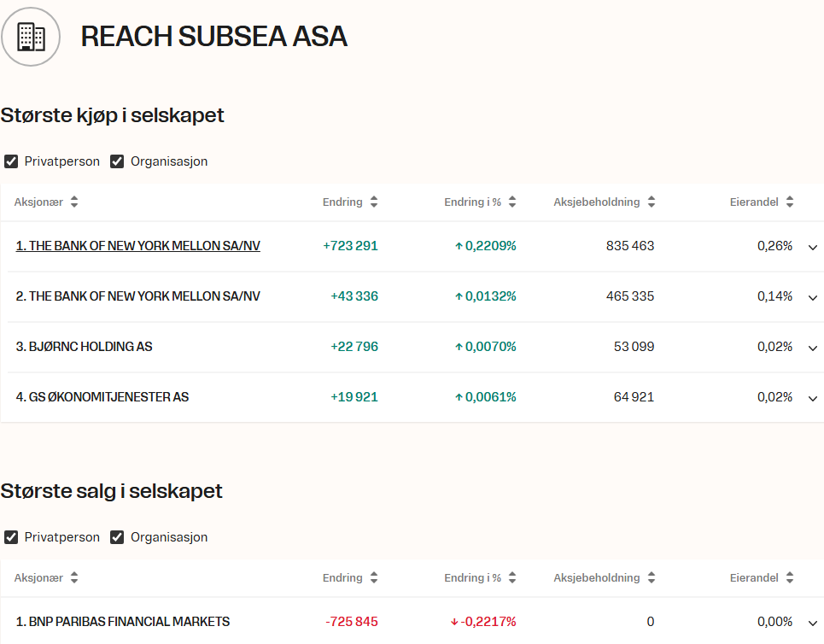Sort purchases by Endring i % sort icon
Image resolution: width=824 pixels, height=644 pixels.
point(511,202)
